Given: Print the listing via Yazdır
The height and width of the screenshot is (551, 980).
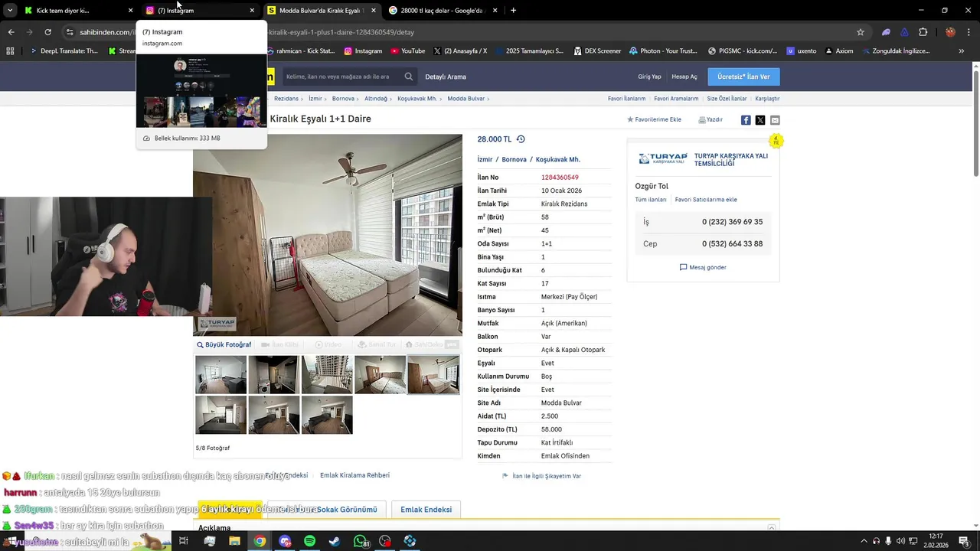Looking at the screenshot, I should (x=710, y=119).
